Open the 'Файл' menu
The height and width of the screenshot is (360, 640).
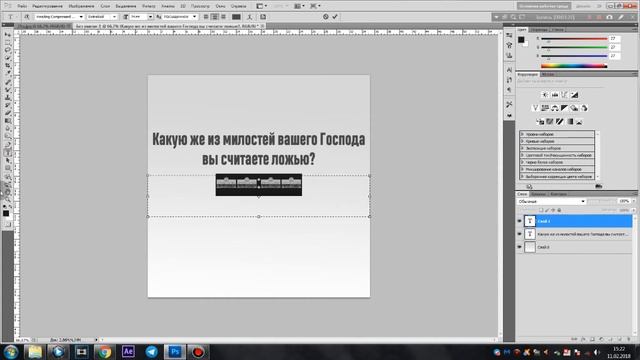22,6
